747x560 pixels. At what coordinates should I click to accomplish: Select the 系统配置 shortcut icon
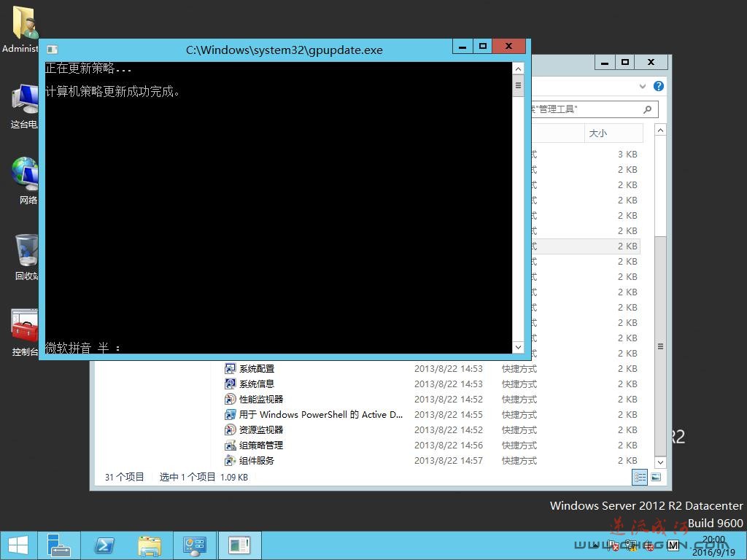point(230,368)
